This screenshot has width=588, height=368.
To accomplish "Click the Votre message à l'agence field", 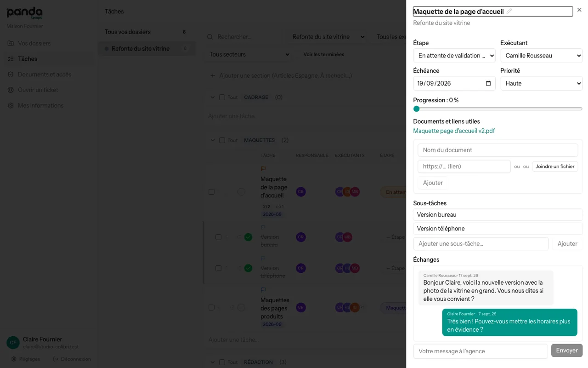I will 481,351.
